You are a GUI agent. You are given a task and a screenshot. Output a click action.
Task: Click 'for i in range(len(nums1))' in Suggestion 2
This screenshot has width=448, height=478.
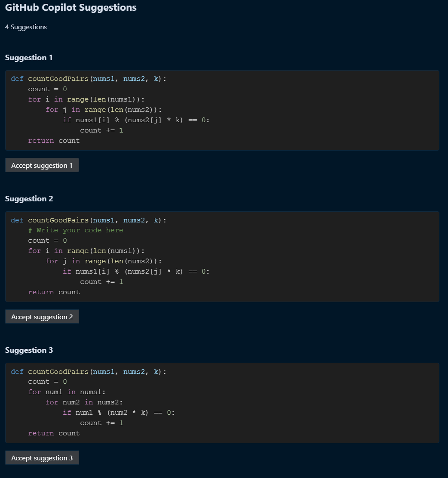(x=86, y=251)
